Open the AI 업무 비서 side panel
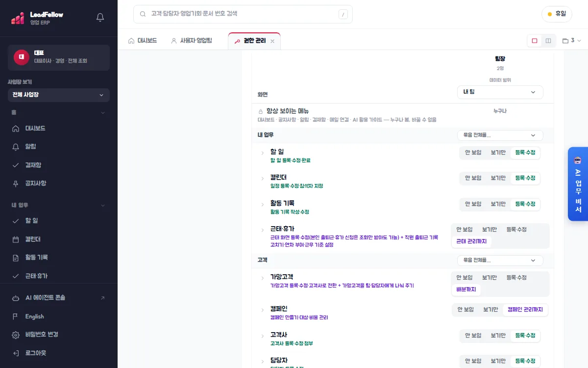Viewport: 588px width, 368px height. (x=578, y=184)
